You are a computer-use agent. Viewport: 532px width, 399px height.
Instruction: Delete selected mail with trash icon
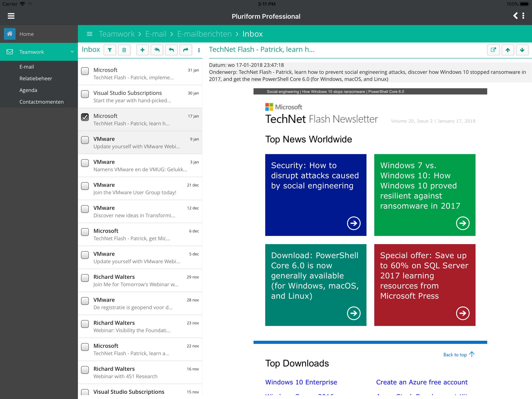pyautogui.click(x=124, y=50)
